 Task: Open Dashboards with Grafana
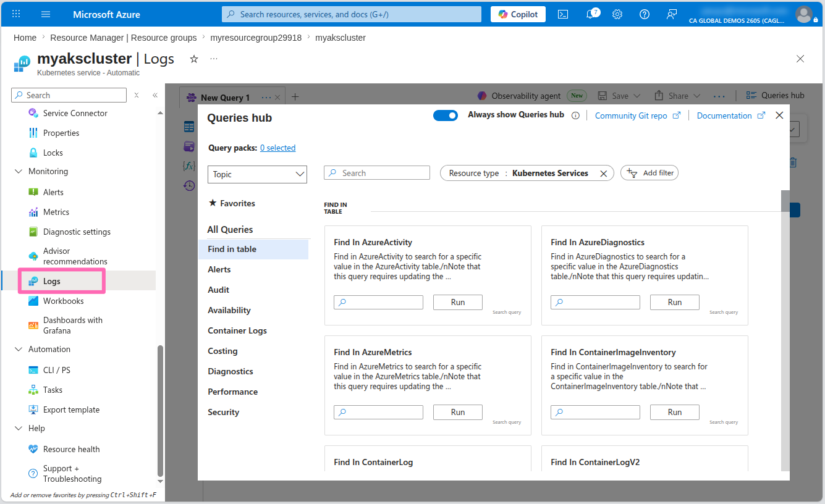tap(73, 325)
